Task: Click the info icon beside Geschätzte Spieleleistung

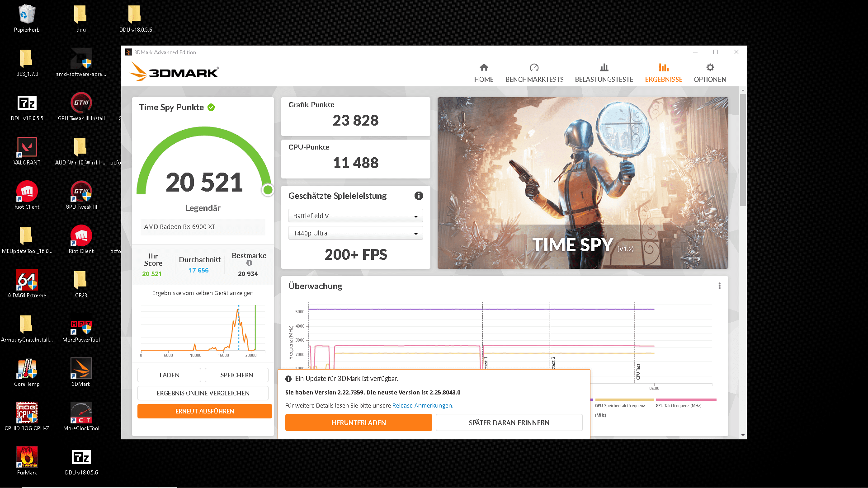Action: point(419,196)
